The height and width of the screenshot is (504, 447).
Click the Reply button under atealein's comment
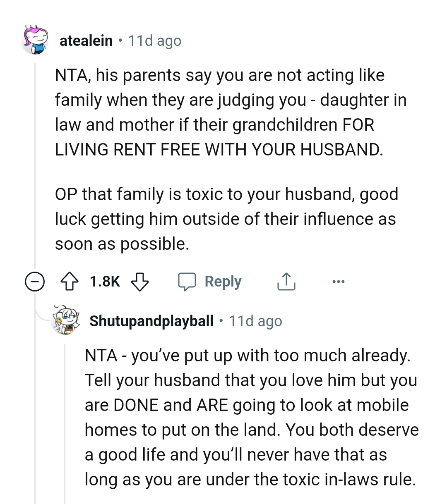(222, 282)
